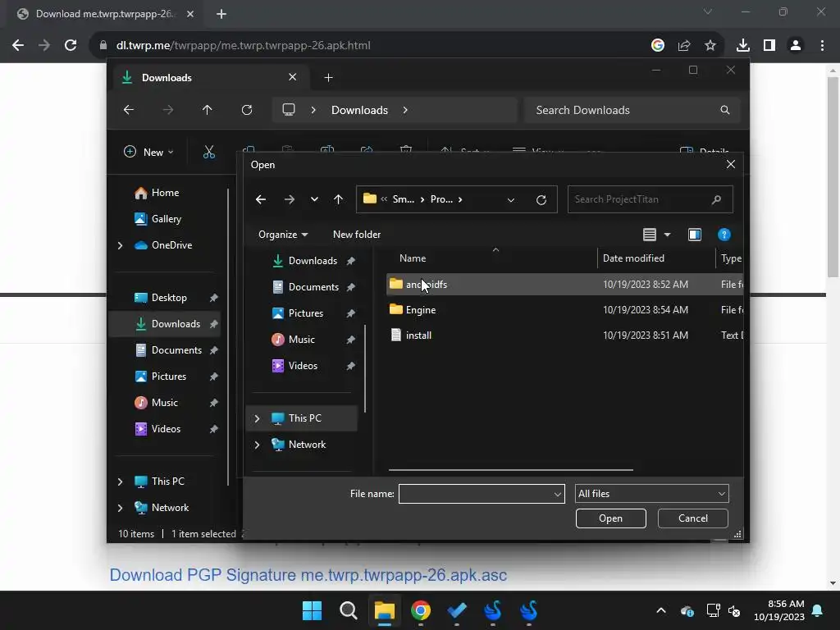
Task: Open Chrome from the taskbar
Action: [421, 610]
